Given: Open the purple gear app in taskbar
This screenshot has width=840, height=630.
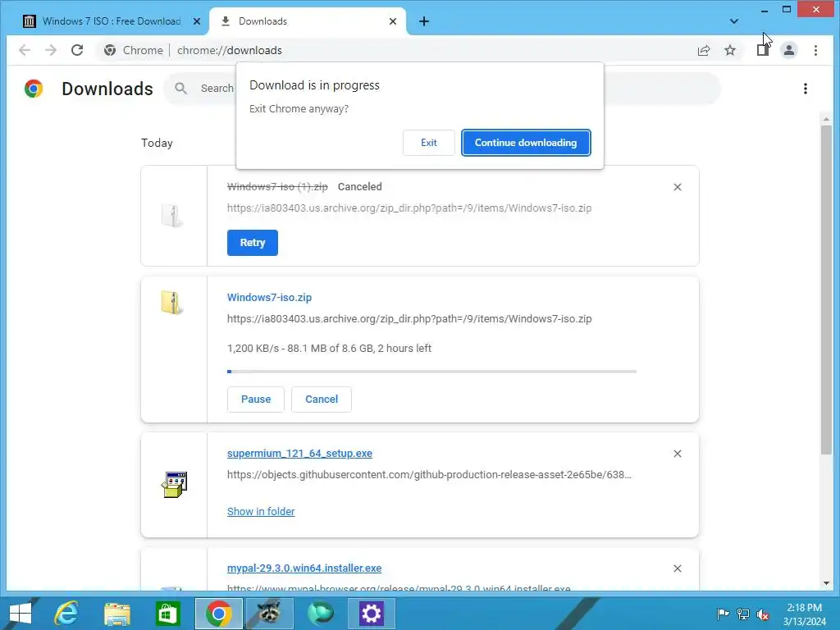Looking at the screenshot, I should click(372, 614).
